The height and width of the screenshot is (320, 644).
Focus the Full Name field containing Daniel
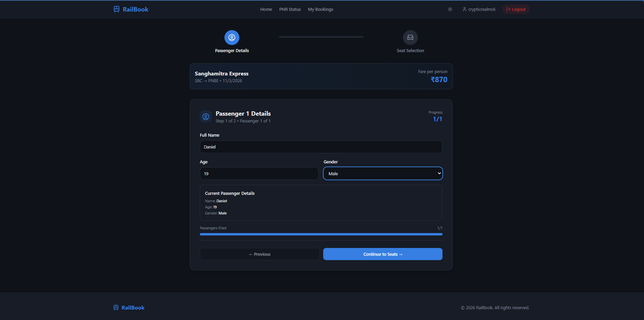click(321, 147)
